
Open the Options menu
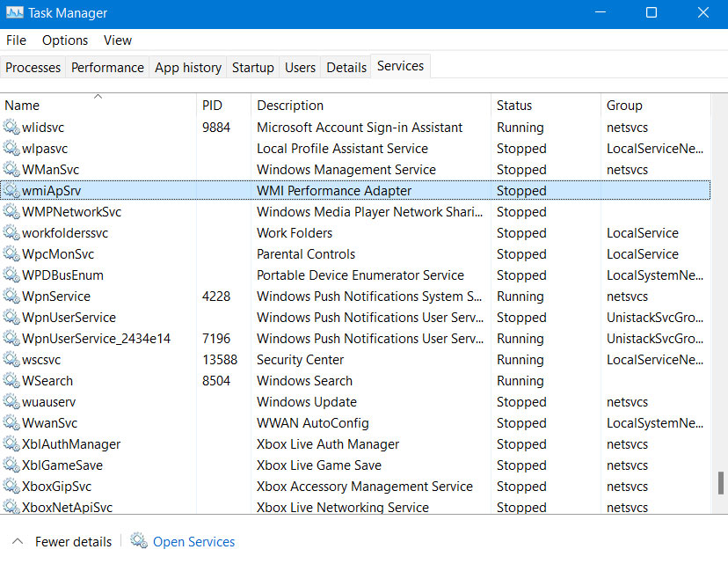(x=64, y=40)
